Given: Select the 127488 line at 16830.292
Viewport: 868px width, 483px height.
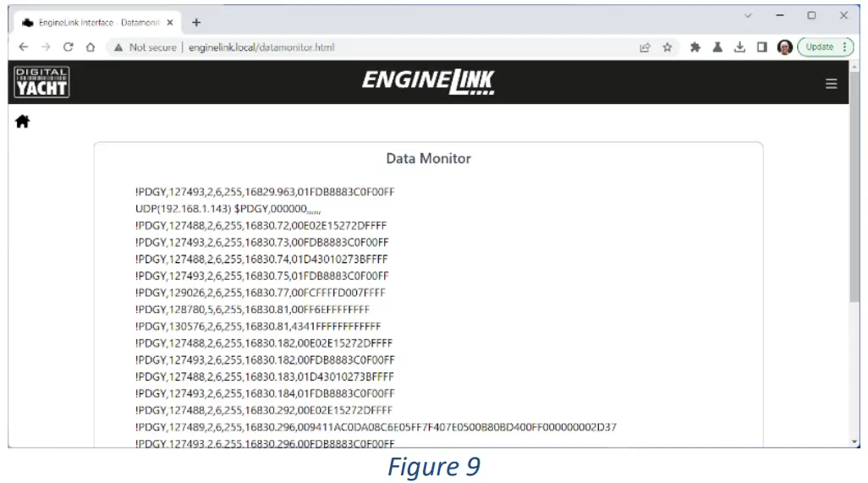Looking at the screenshot, I should (263, 410).
